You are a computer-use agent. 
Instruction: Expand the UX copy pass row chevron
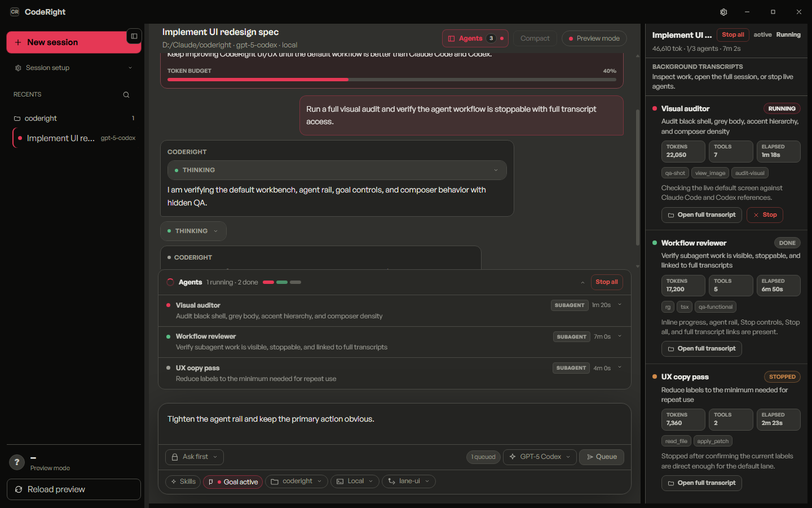coord(620,367)
